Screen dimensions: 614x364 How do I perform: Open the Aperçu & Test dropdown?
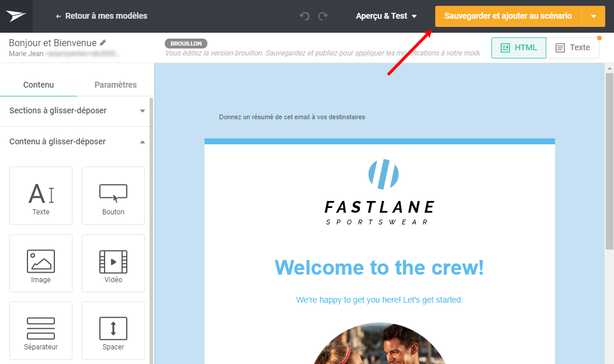coord(386,16)
